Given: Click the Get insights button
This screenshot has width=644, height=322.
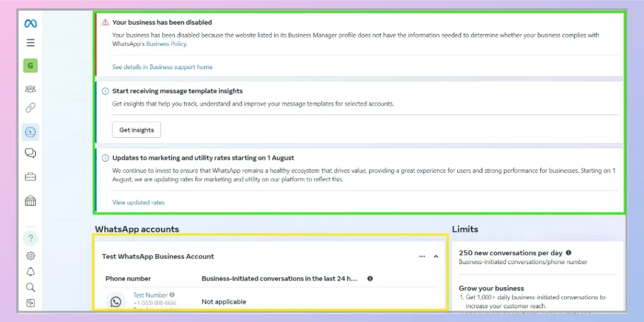Looking at the screenshot, I should pyautogui.click(x=136, y=130).
